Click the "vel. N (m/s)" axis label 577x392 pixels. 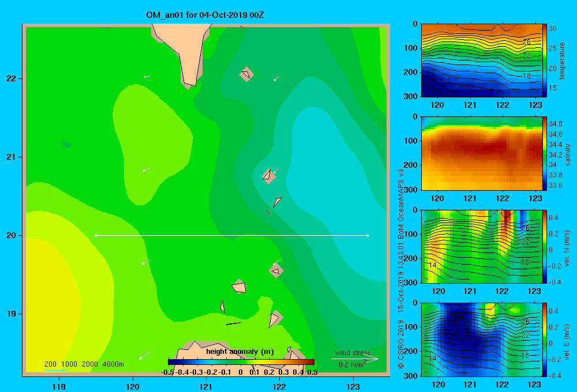click(x=567, y=248)
